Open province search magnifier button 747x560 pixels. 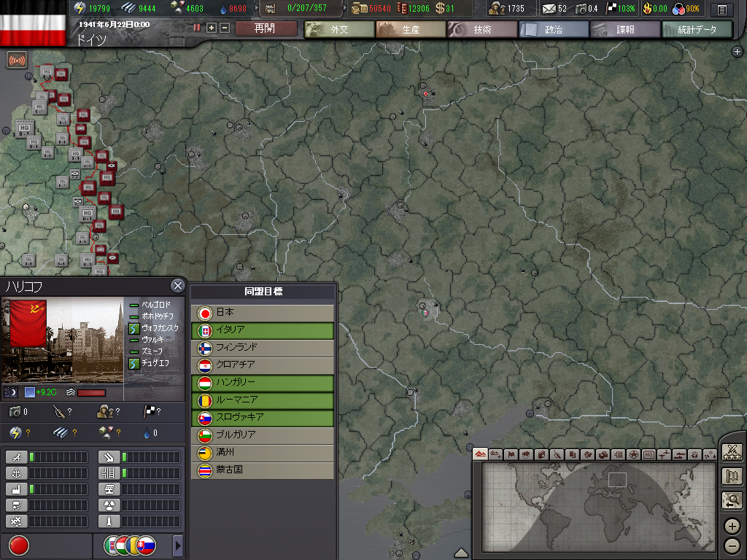[732, 500]
